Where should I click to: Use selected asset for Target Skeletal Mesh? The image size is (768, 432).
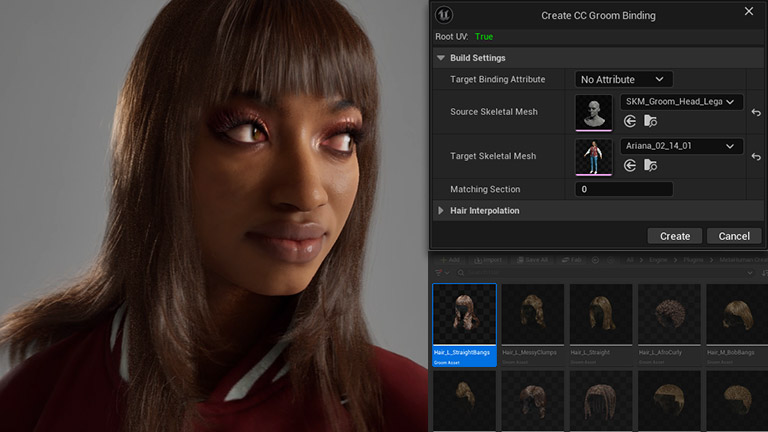tap(631, 165)
